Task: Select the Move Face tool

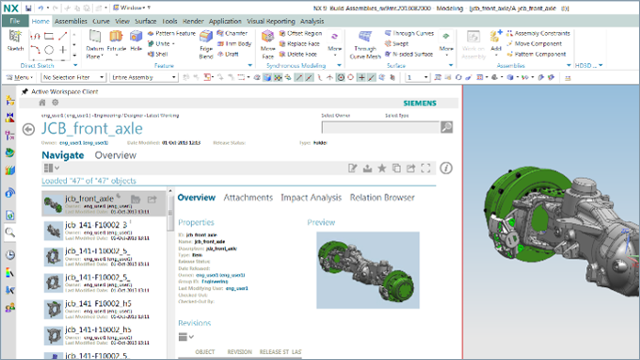Action: 268,44
